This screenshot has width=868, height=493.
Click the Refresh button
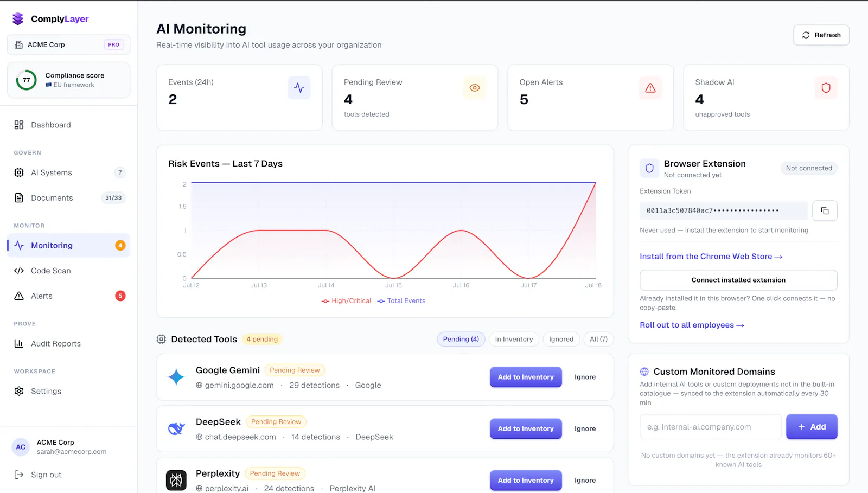pyautogui.click(x=821, y=35)
